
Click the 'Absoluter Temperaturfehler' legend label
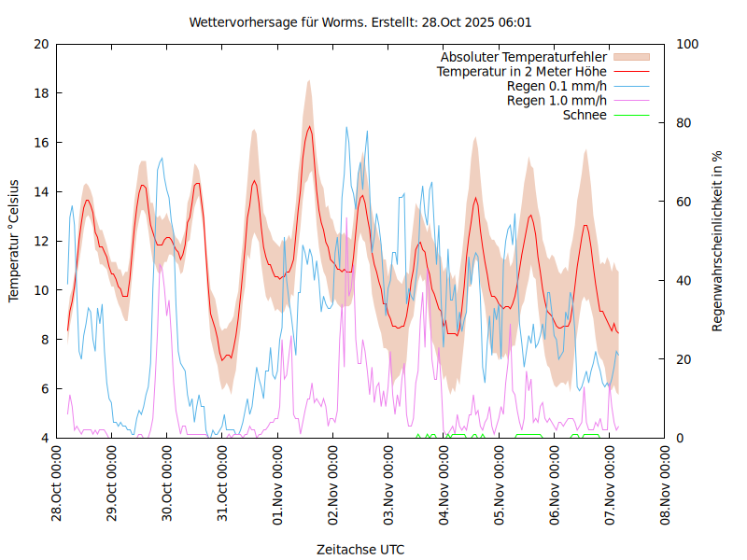point(524,57)
